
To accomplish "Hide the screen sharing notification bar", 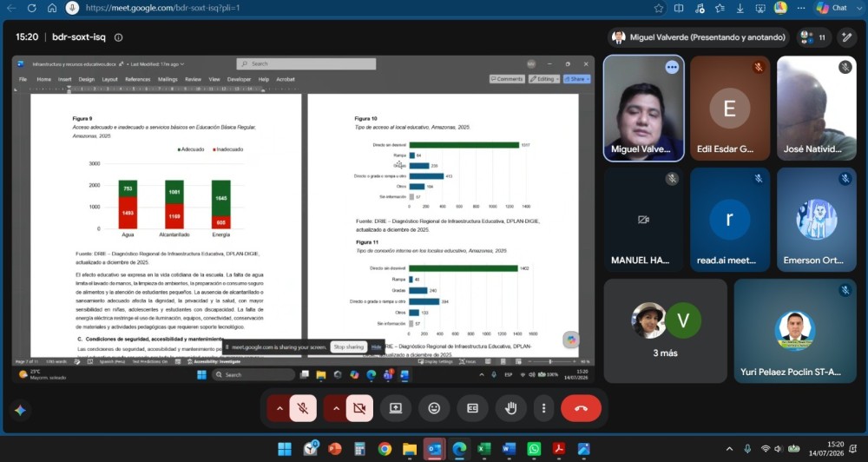I will point(377,346).
